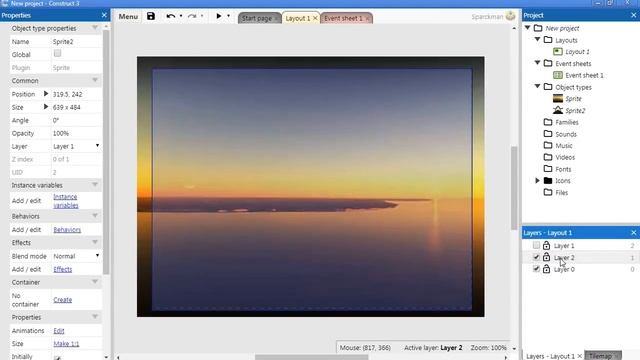
Task: Switch to the Tilemap tab
Action: (x=600, y=356)
